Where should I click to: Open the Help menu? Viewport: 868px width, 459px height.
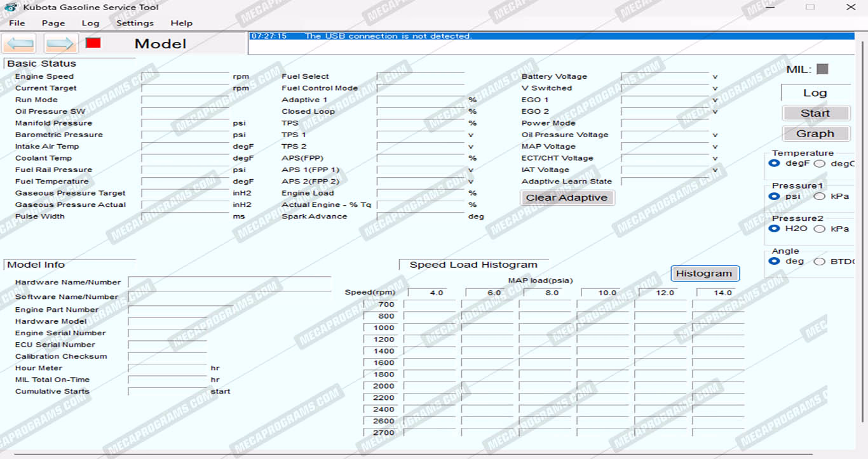point(181,23)
